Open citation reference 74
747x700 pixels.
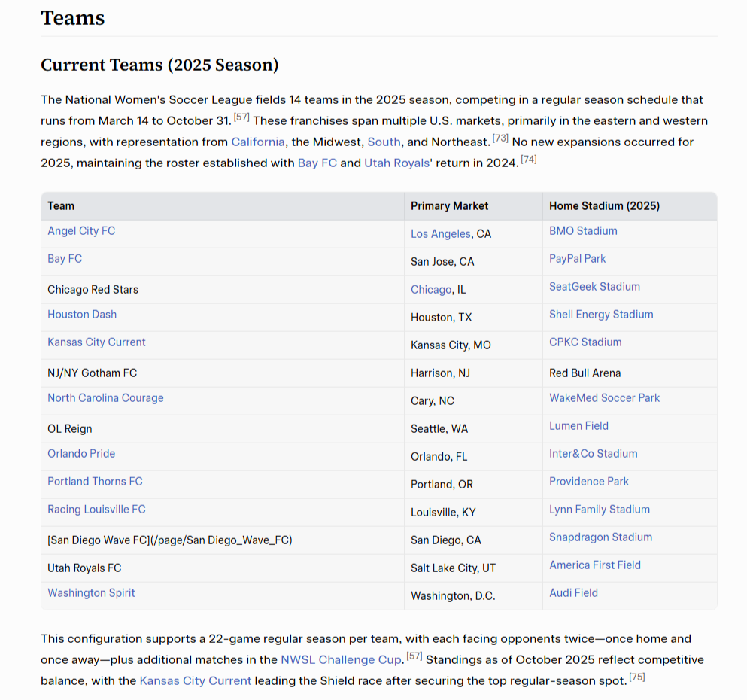(529, 159)
